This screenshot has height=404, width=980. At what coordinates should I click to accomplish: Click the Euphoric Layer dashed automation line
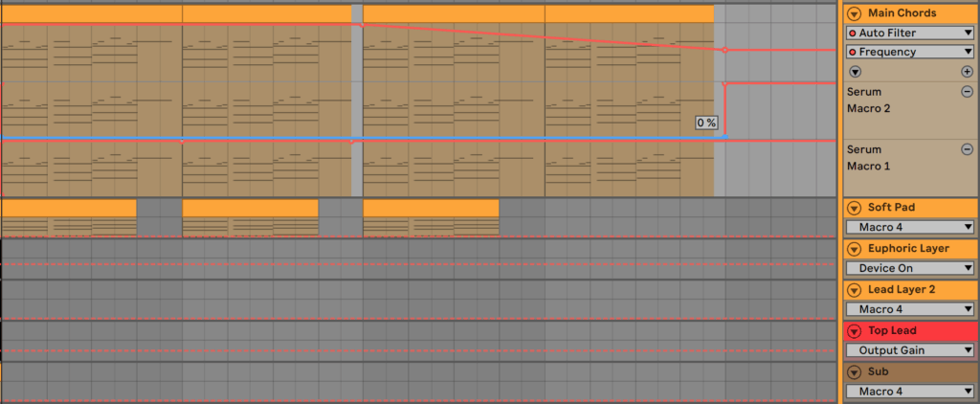(419, 264)
